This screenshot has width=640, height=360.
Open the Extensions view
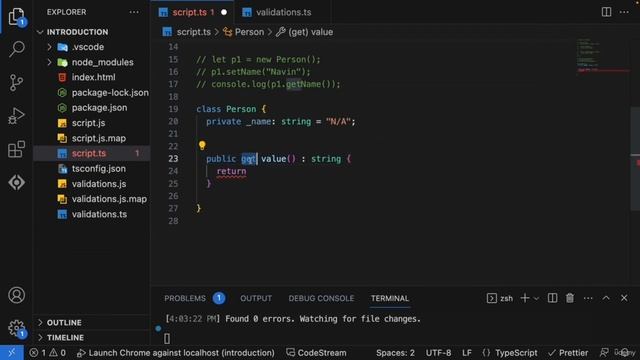coord(16,149)
